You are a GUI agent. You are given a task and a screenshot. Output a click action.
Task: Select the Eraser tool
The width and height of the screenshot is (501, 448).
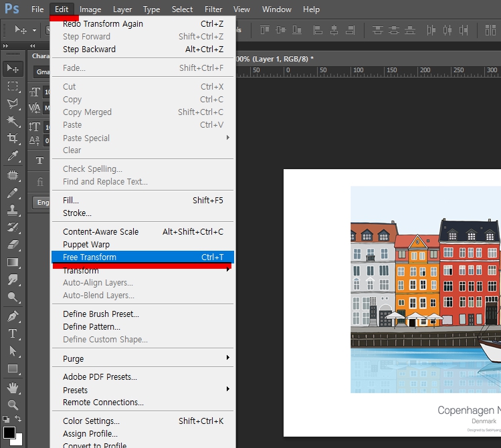13,245
